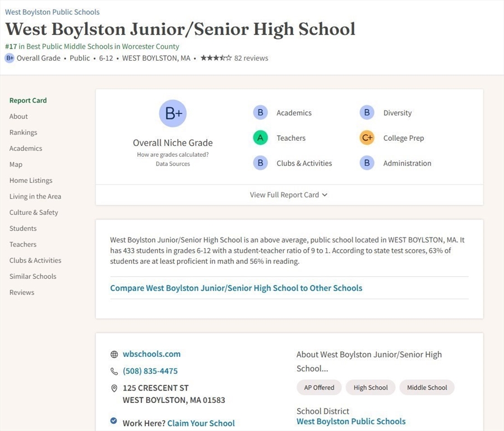Image resolution: width=504 pixels, height=431 pixels.
Task: Select Similar Schools in the side navigation
Action: click(x=33, y=276)
